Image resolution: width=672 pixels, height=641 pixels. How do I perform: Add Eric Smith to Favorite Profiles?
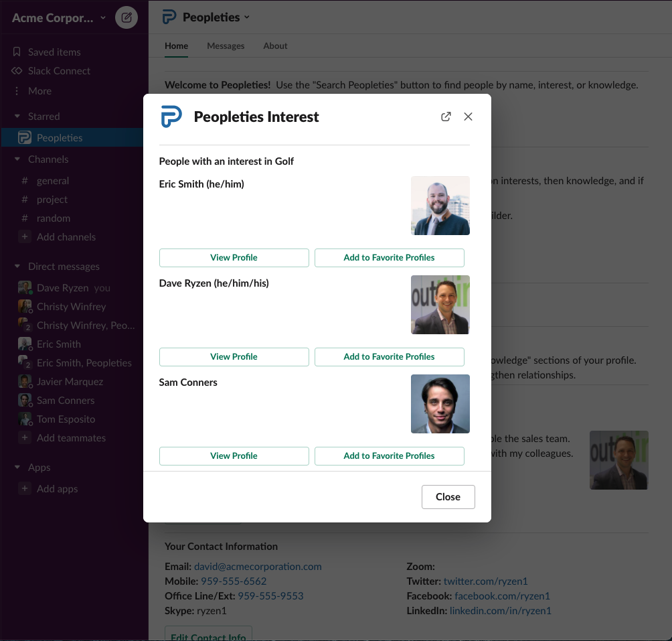click(389, 258)
